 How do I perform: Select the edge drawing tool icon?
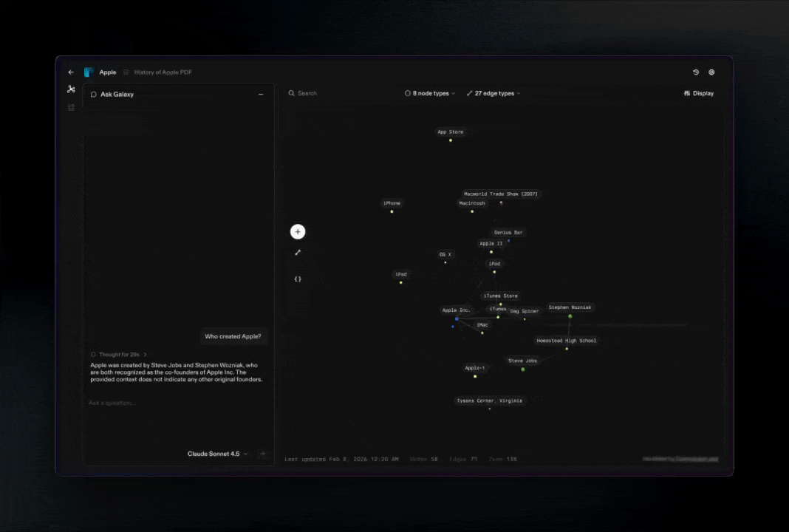pos(298,253)
